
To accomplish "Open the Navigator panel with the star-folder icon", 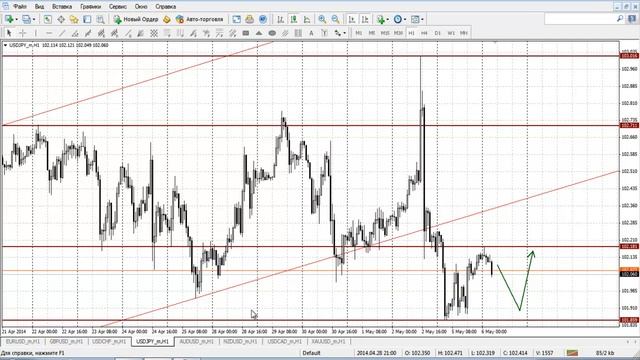I will [74, 19].
